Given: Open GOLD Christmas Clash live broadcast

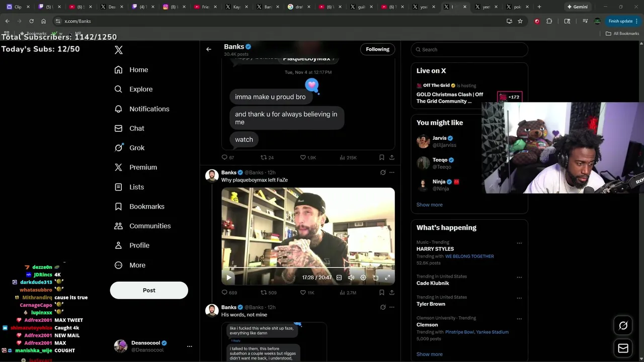Looking at the screenshot, I should (450, 98).
